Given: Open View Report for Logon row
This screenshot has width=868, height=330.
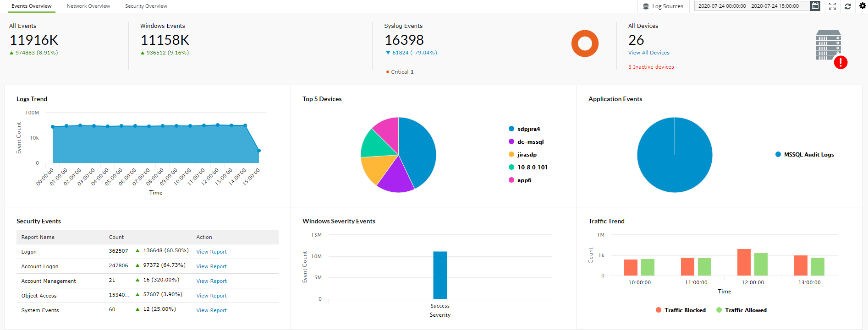Looking at the screenshot, I should click(211, 252).
